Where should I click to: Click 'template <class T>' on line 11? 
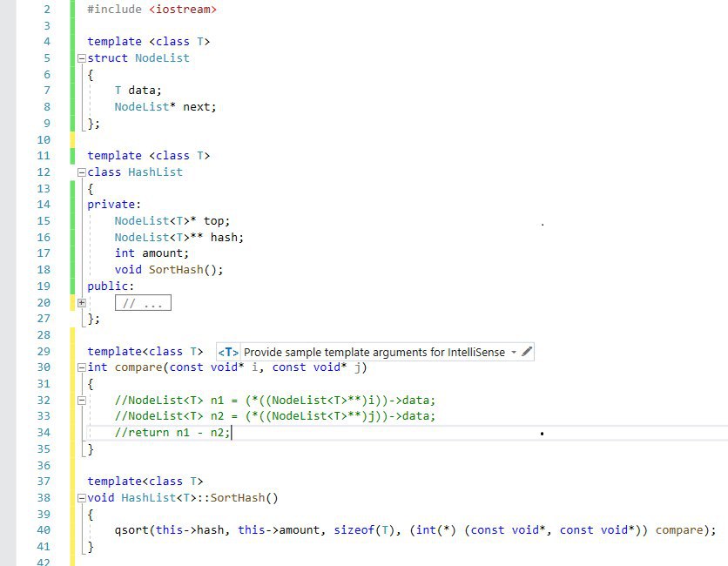click(x=149, y=156)
